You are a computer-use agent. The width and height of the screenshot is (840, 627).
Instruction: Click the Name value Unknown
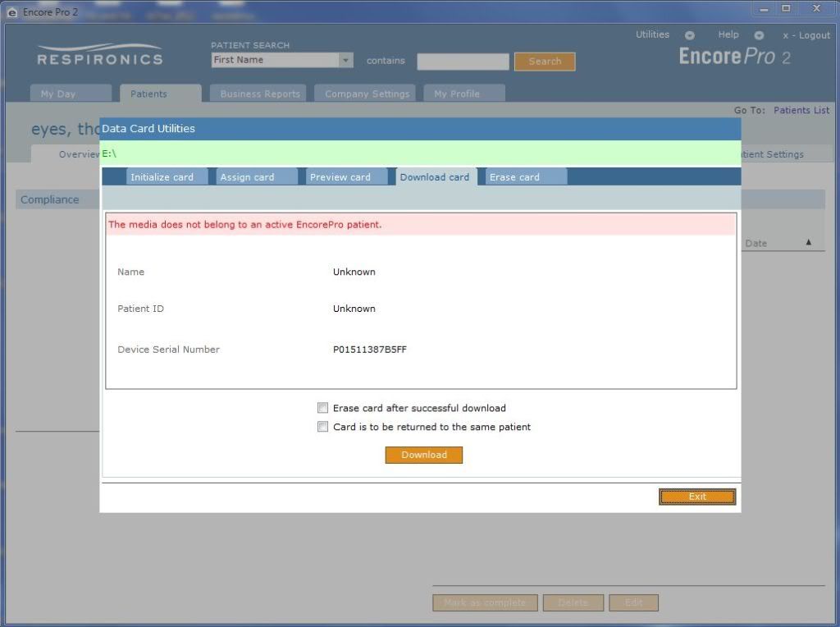click(354, 272)
